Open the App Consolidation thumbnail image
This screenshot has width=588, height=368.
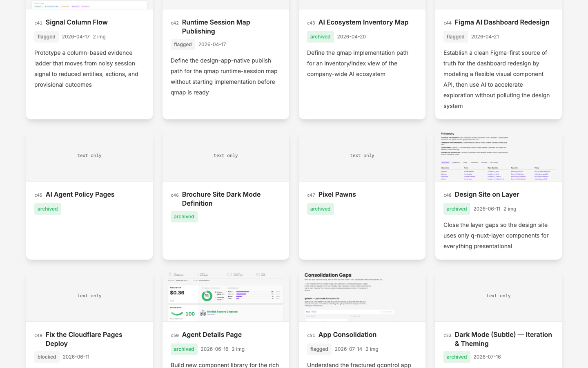pos(362,296)
